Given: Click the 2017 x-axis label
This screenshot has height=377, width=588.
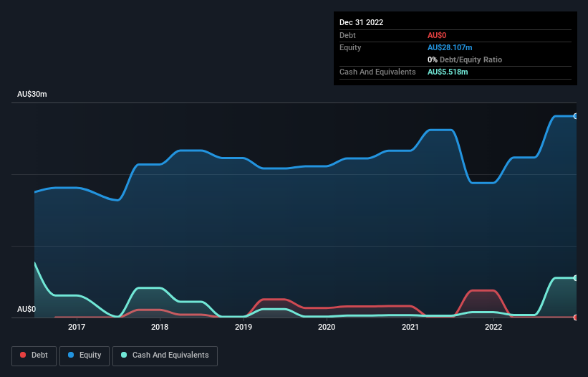Looking at the screenshot, I should [x=77, y=327].
